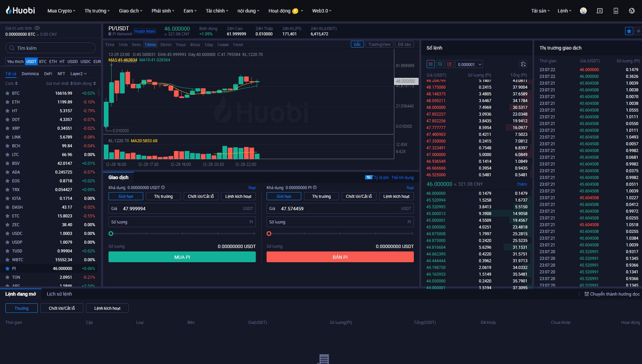Click the buy price field 47.999994
The image size is (642, 364).
182,208
